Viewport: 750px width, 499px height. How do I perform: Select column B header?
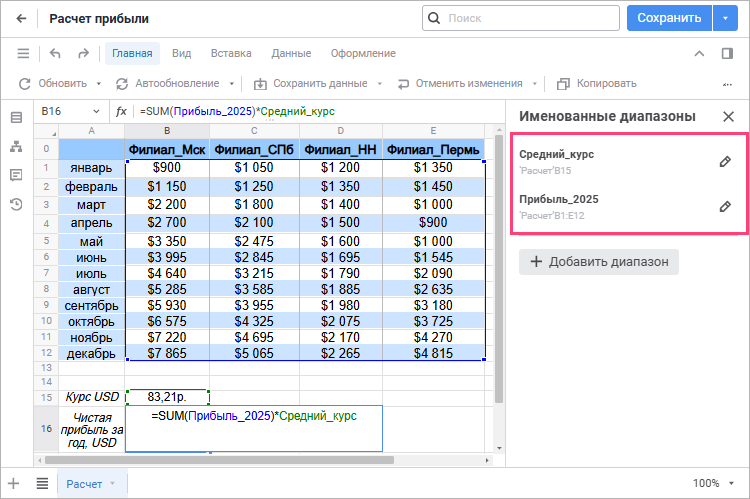click(167, 131)
